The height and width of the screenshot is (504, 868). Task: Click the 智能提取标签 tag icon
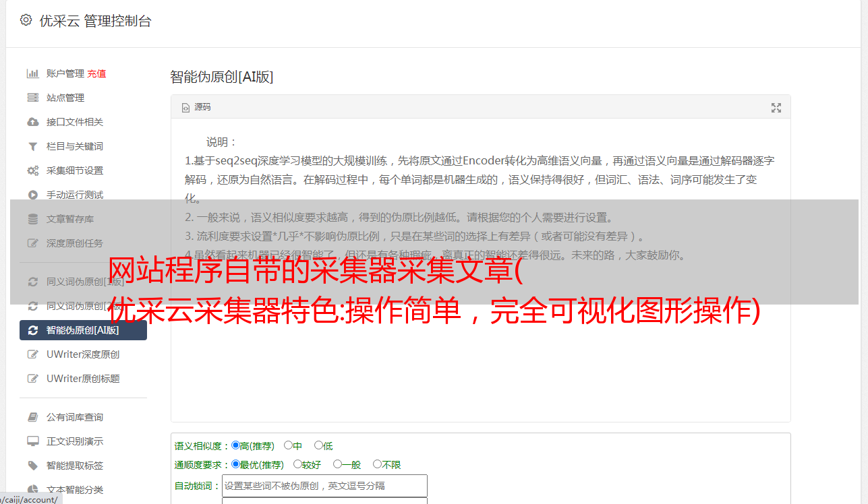click(x=32, y=466)
